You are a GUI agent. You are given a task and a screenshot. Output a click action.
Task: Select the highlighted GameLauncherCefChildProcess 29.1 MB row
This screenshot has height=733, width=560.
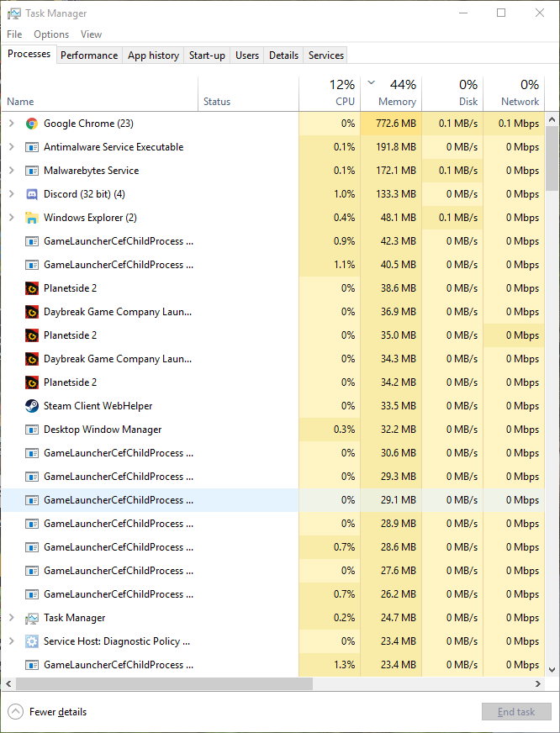point(273,500)
